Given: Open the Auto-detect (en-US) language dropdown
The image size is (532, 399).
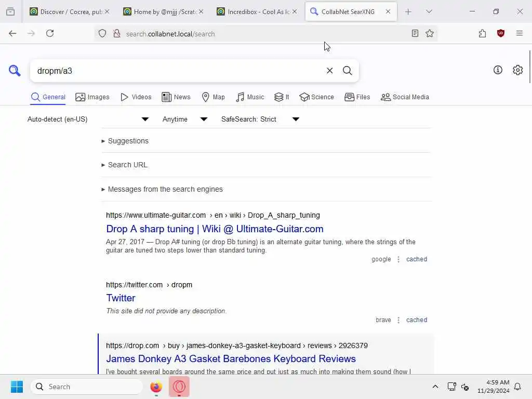Looking at the screenshot, I should (88, 119).
